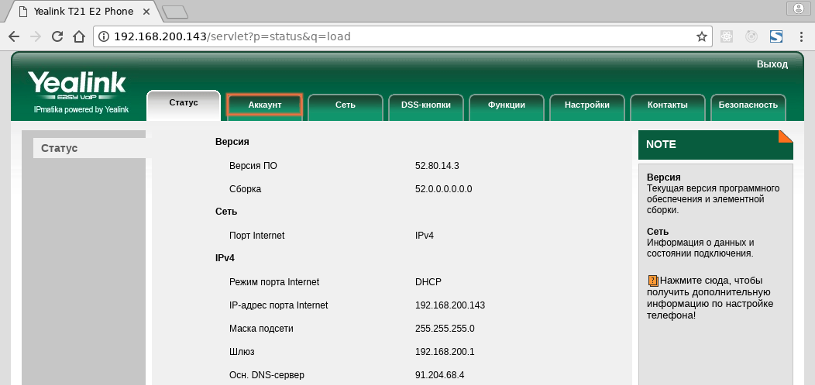815x385 pixels.
Task: Click the gateway value 192.168.200.1
Action: (444, 352)
